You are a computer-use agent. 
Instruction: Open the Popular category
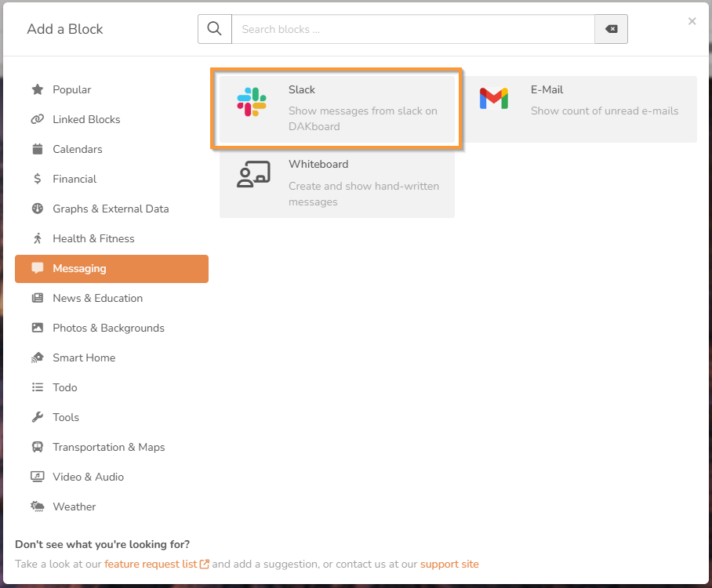[111, 89]
